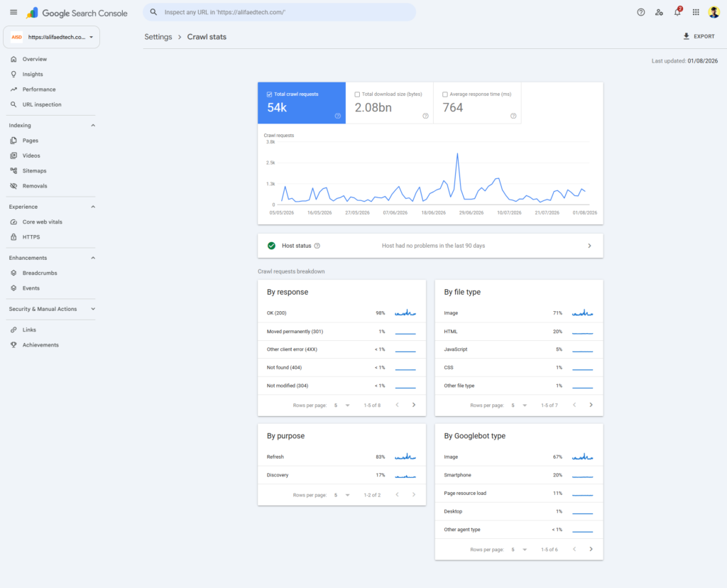The image size is (727, 588).
Task: Open Moved permanently (301) row
Action: (341, 332)
